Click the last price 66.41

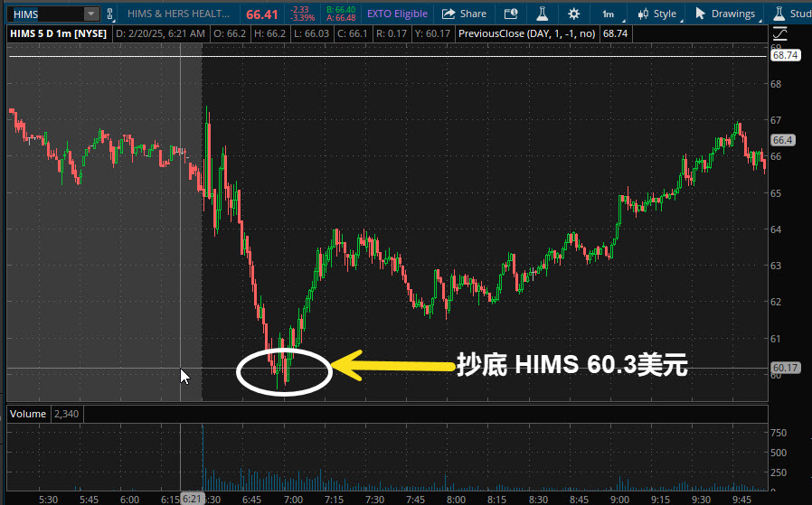262,14
